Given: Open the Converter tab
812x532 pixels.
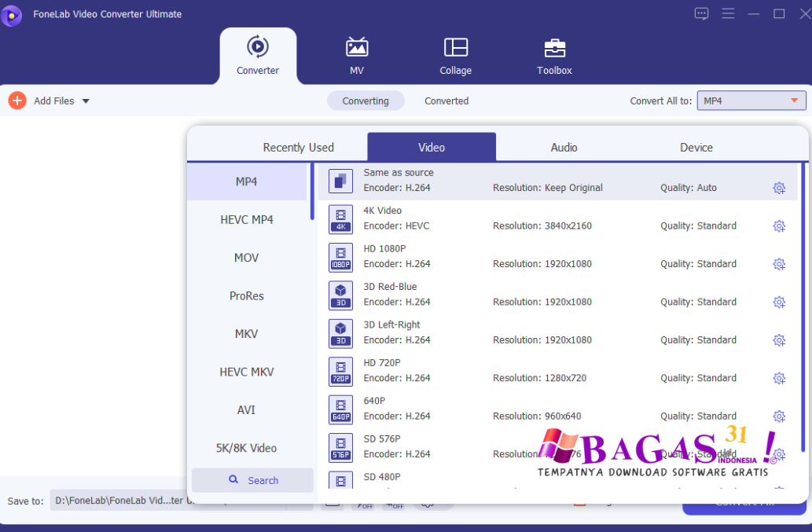Looking at the screenshot, I should tap(258, 56).
